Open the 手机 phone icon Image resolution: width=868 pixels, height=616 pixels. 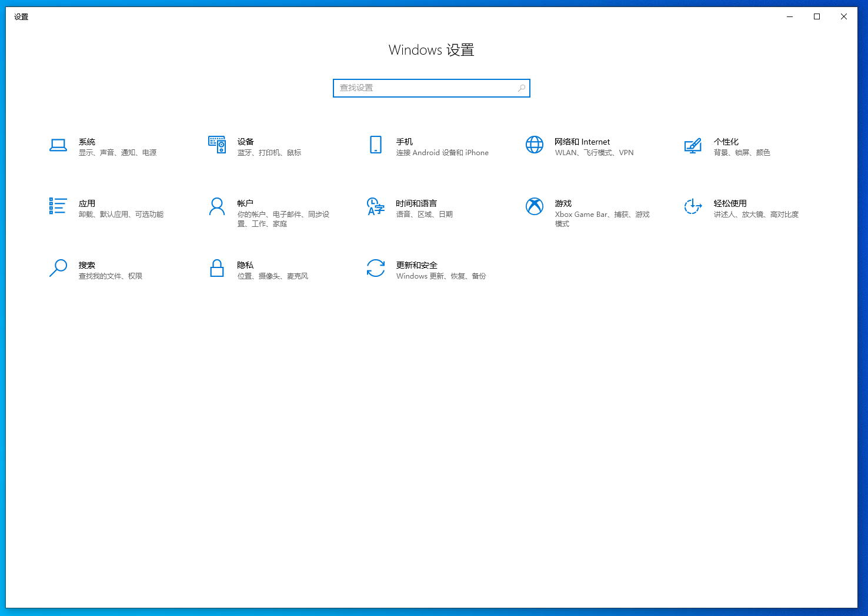(x=376, y=145)
